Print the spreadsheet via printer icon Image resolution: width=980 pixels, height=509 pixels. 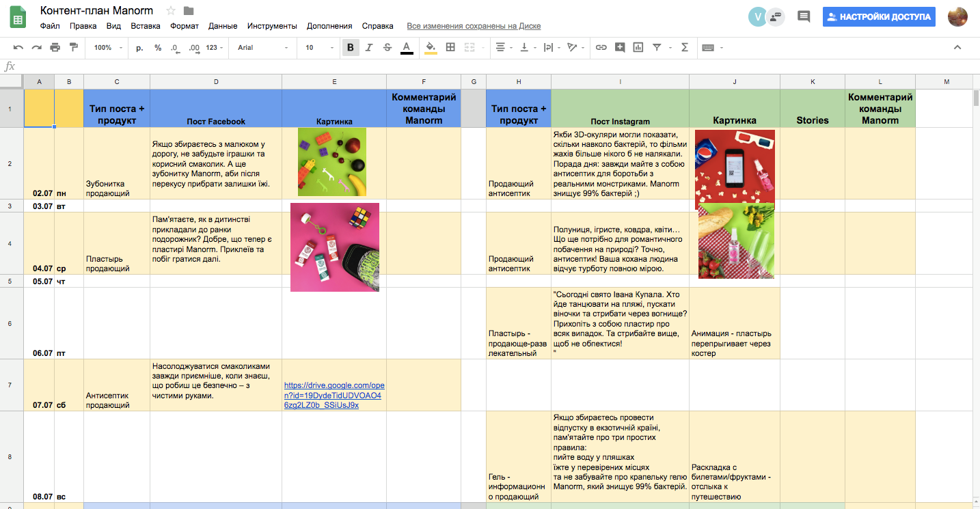pos(55,47)
